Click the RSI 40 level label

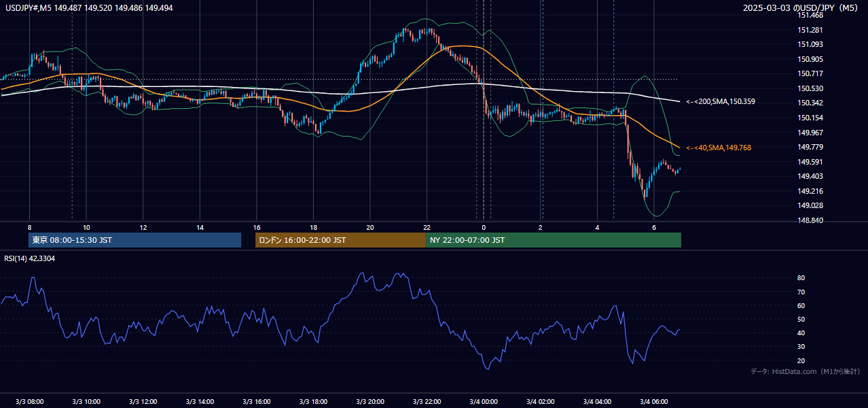[x=801, y=333]
